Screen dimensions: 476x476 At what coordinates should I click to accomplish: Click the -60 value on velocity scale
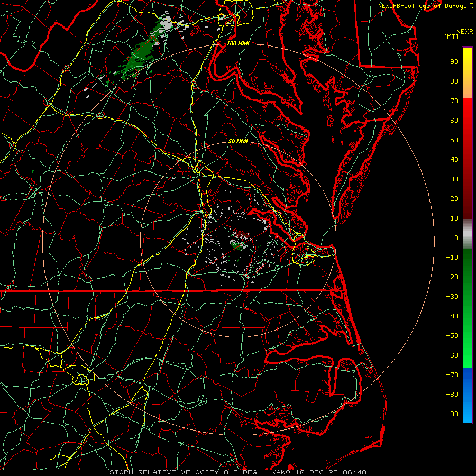click(x=452, y=355)
